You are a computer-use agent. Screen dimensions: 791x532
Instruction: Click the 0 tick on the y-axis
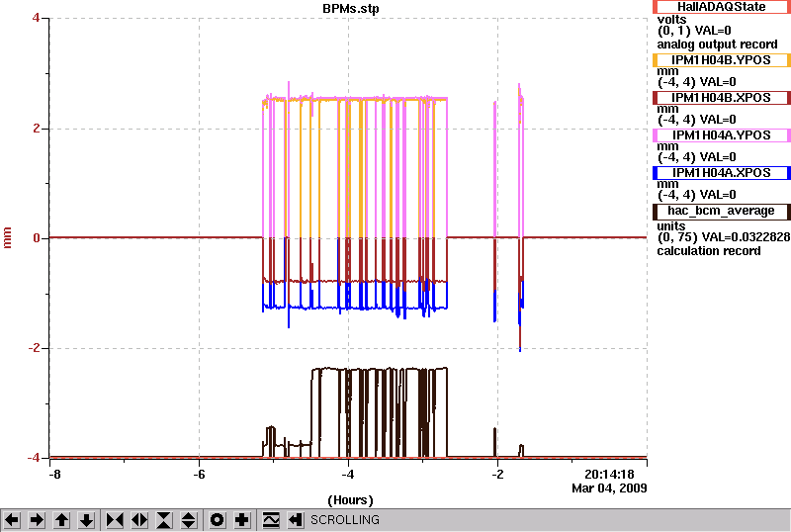37,237
